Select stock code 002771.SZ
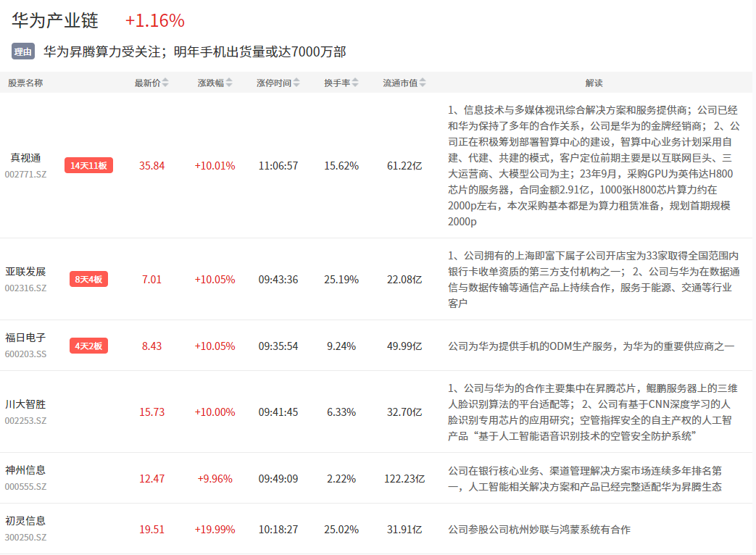 [x=25, y=174]
